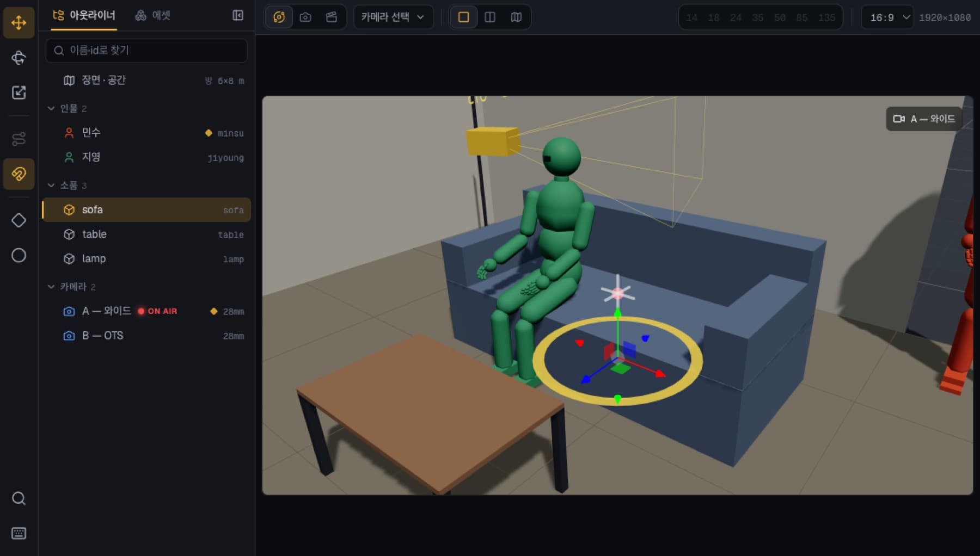Collapse the 인물 group
980x556 pixels.
point(51,108)
